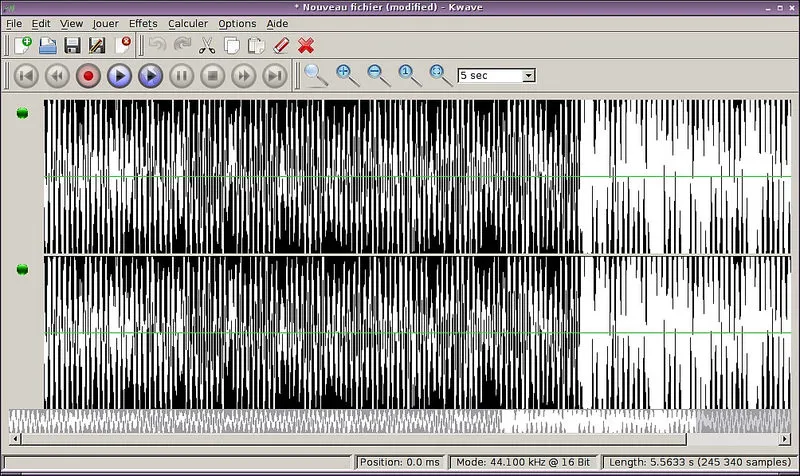
Task: Click the red X delete icon
Action: pyautogui.click(x=306, y=45)
